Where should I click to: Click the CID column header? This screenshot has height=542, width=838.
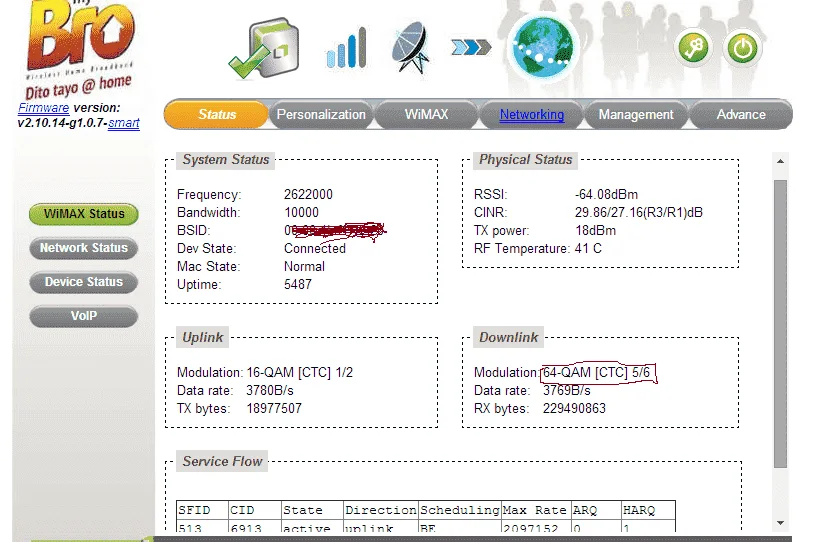(254, 510)
